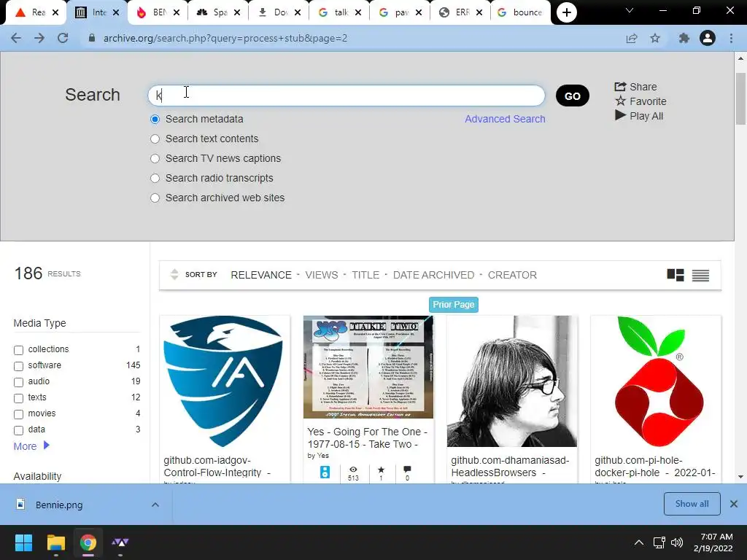Click the padlock site info icon
This screenshot has height=560, width=747.
pos(92,38)
